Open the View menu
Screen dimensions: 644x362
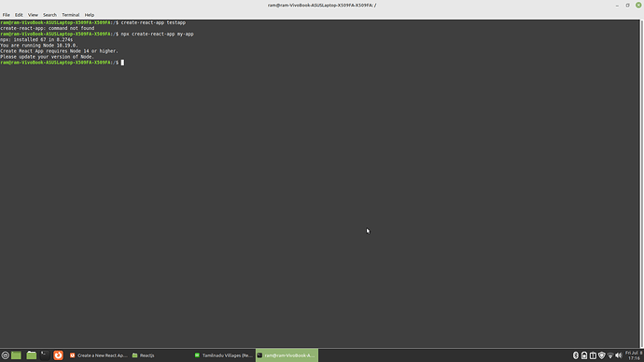click(33, 15)
